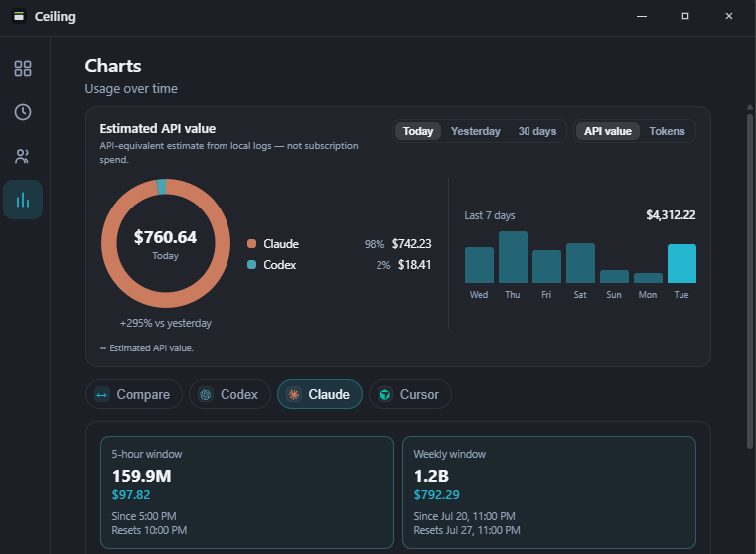Open the dashboard grid icon in sidebar

23,69
